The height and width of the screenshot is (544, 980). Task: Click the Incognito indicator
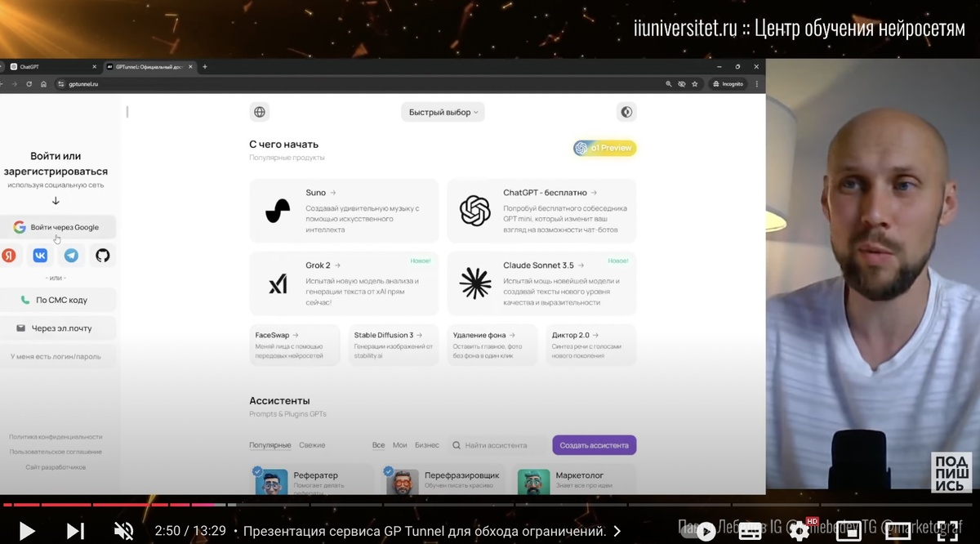tap(728, 83)
